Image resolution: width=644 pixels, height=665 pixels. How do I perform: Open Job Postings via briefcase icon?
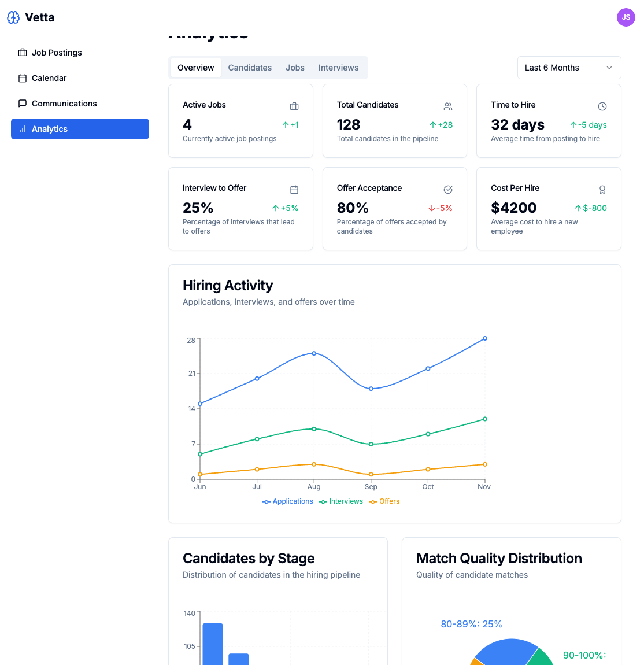point(22,53)
